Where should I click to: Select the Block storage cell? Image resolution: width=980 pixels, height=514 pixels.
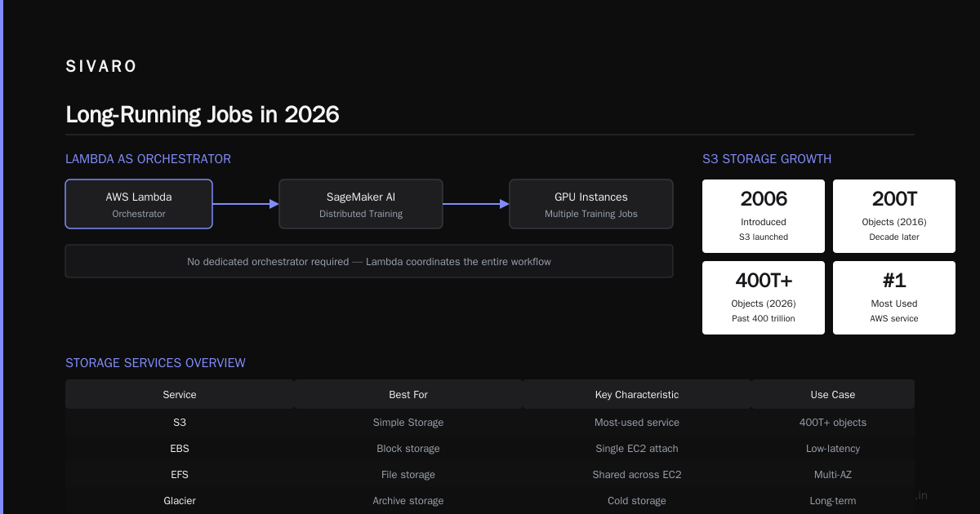(x=408, y=449)
